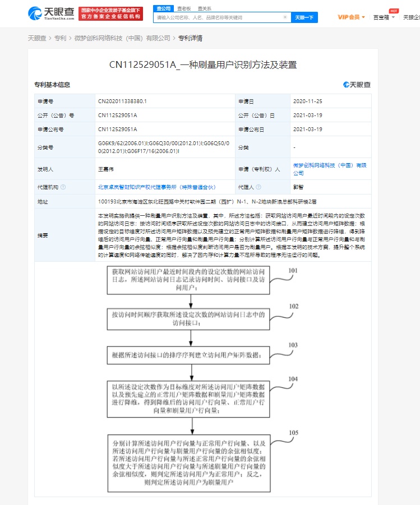Click flowchart step 101 box
The height and width of the screenshot is (505, 420).
tap(188, 280)
